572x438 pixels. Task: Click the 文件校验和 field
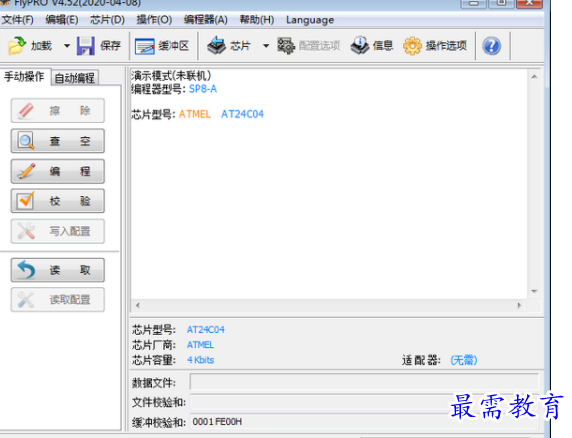click(364, 402)
